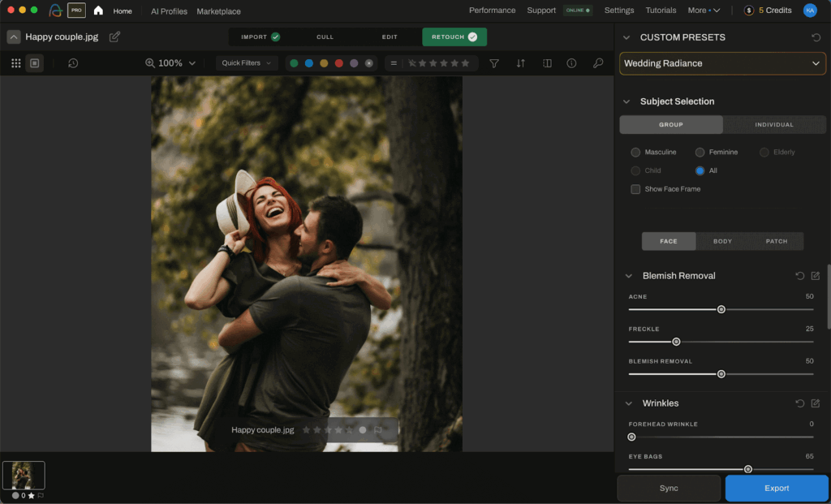Image resolution: width=831 pixels, height=504 pixels.
Task: Select the Feminine radio button
Action: [699, 152]
